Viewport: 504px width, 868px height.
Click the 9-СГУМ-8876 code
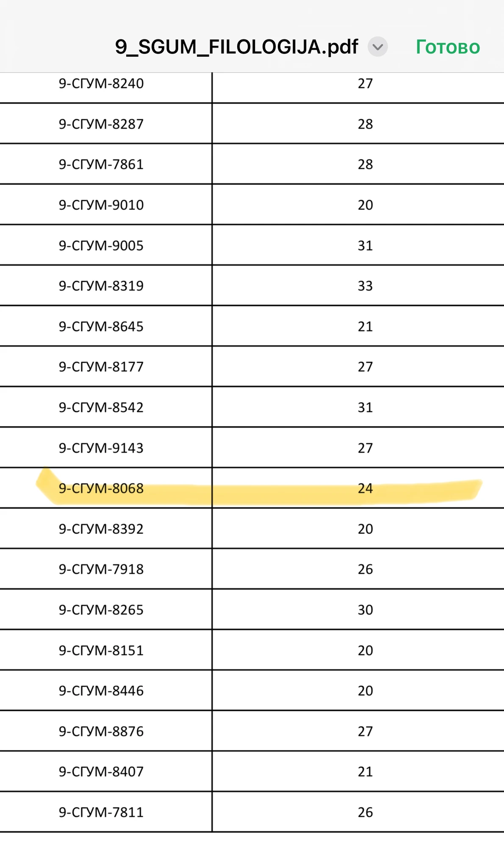pyautogui.click(x=101, y=732)
